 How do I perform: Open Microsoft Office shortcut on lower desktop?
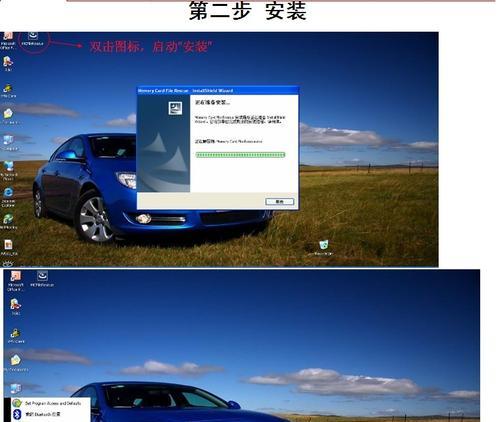16,281
